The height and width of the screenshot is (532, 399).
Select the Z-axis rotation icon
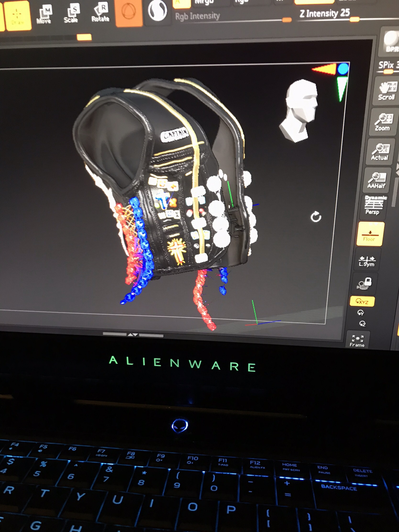pos(362,324)
